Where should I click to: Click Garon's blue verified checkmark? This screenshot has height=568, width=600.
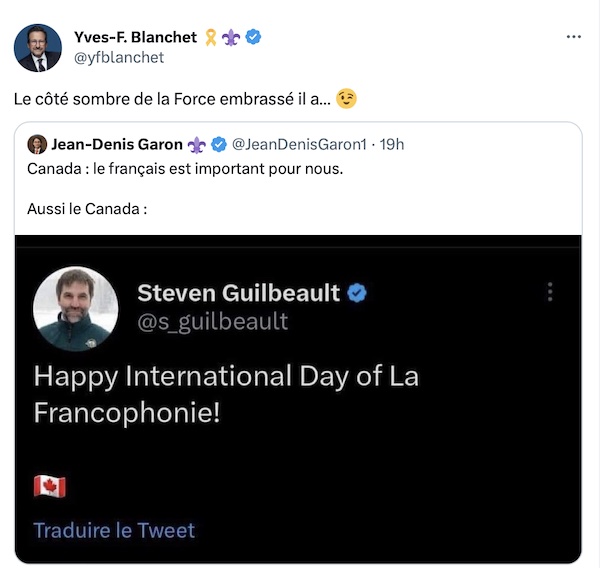click(219, 144)
